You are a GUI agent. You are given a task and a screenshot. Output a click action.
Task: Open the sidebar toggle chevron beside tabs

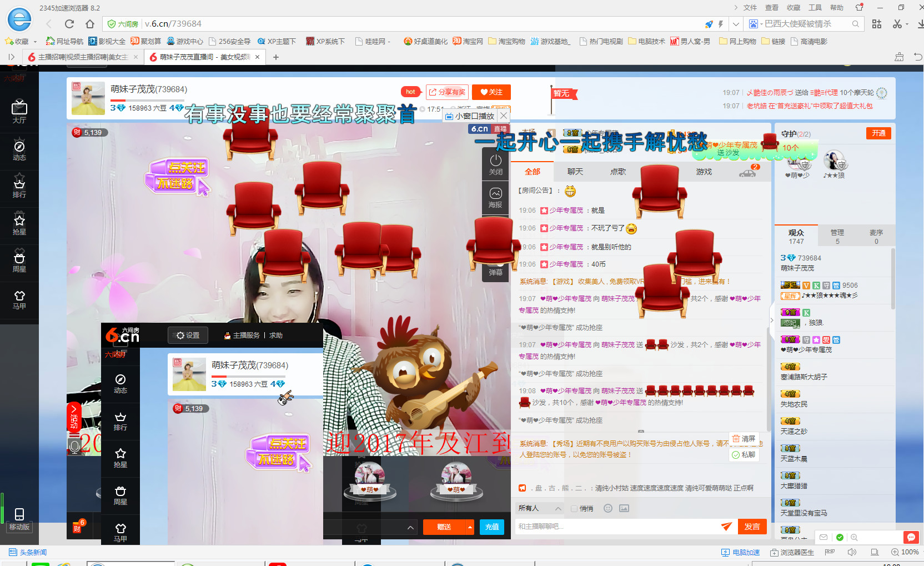pos(11,57)
